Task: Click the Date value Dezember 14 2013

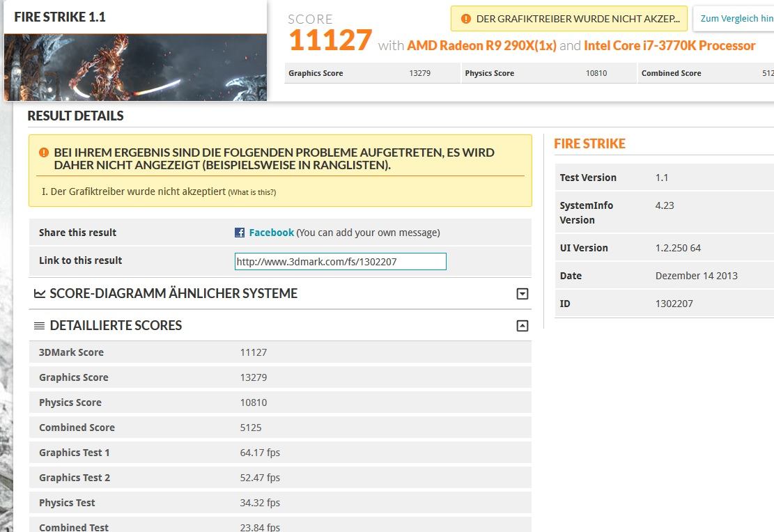Action: click(696, 276)
